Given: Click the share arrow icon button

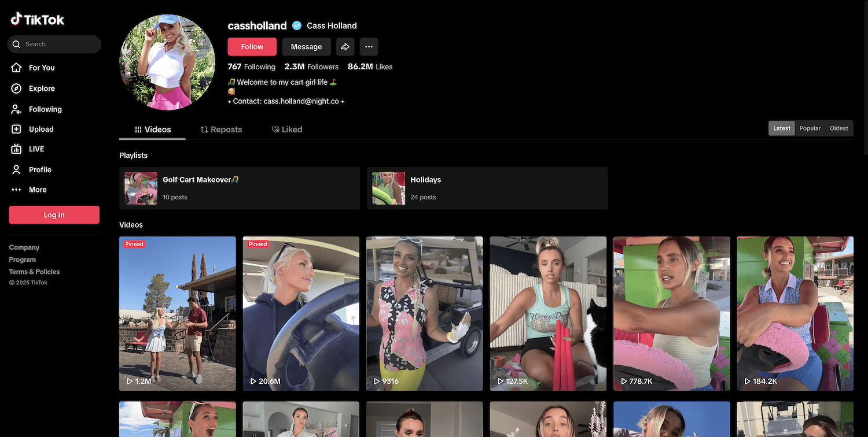Looking at the screenshot, I should point(345,47).
